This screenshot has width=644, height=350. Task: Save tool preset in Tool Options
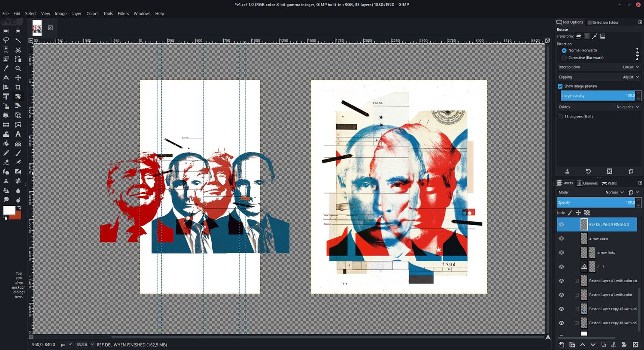(x=567, y=171)
